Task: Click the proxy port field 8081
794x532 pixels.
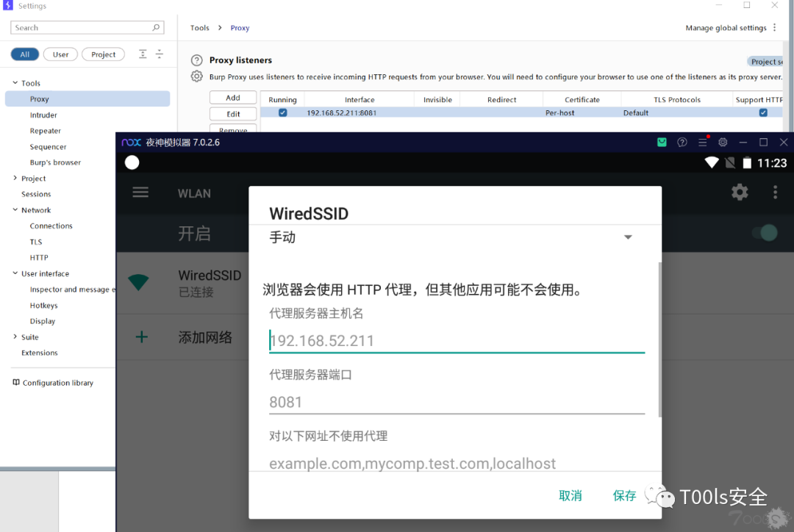Action: (x=457, y=402)
